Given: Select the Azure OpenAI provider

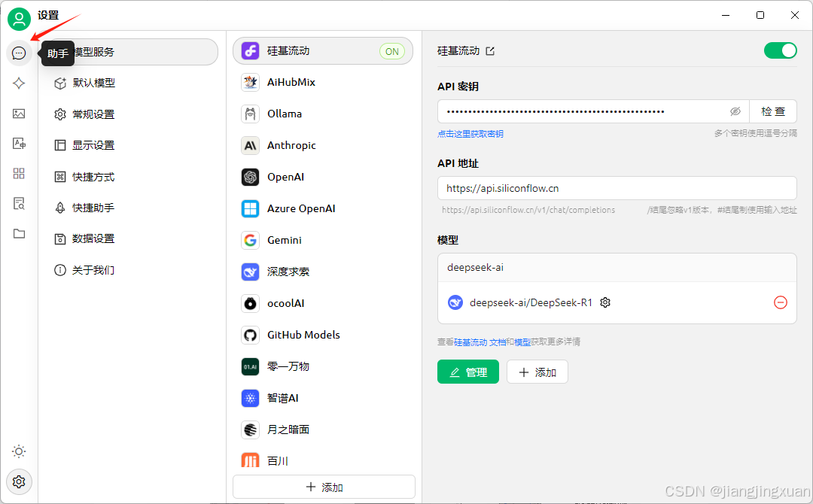Looking at the screenshot, I should (x=323, y=209).
